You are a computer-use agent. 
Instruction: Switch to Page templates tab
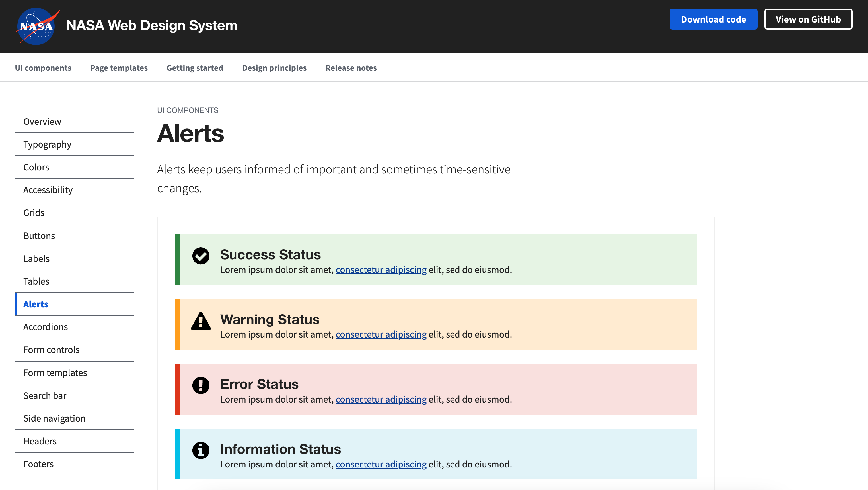click(119, 68)
